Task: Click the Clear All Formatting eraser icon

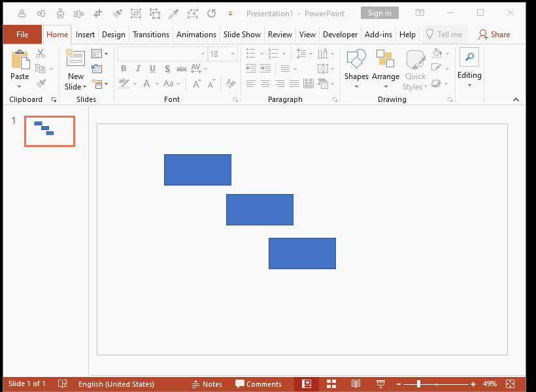Action: tap(231, 84)
